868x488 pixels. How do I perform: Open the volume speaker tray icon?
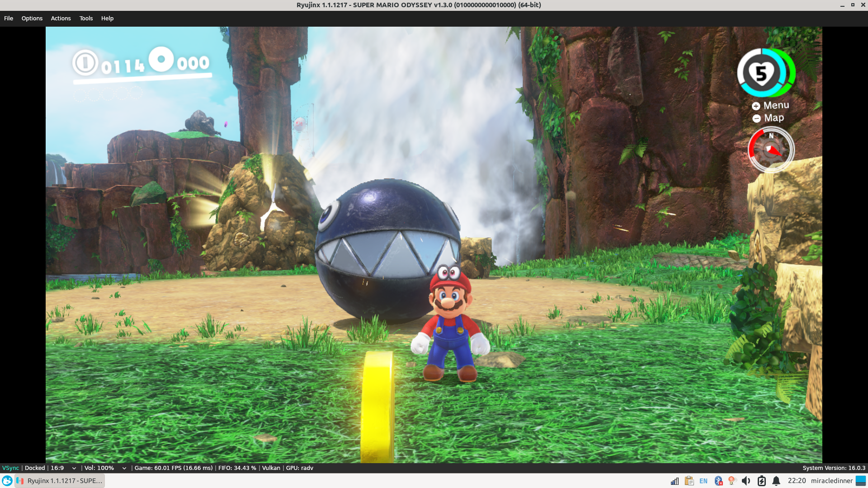pos(746,481)
